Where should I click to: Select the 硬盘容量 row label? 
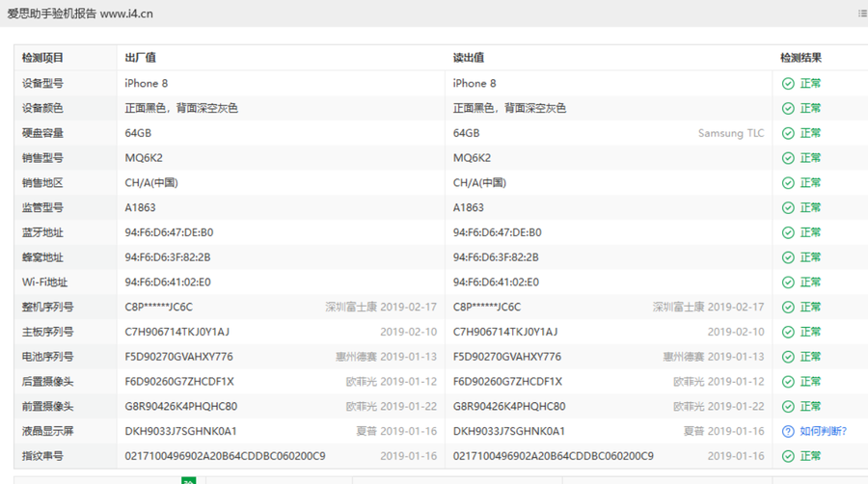pyautogui.click(x=42, y=133)
